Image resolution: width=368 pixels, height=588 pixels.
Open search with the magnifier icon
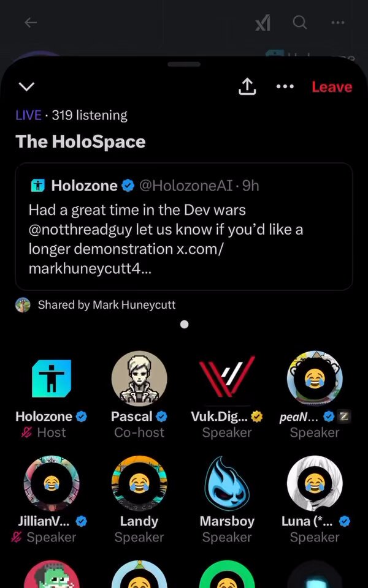tap(300, 23)
